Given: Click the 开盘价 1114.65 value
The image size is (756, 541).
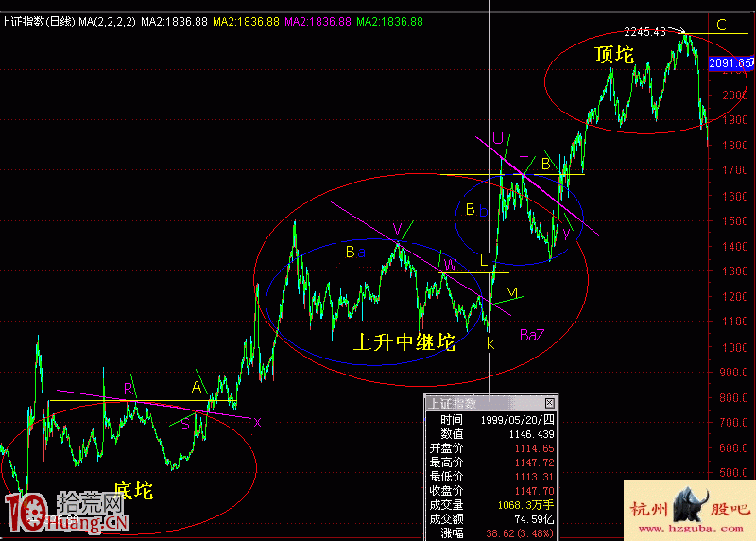Looking at the screenshot, I should click(534, 448).
